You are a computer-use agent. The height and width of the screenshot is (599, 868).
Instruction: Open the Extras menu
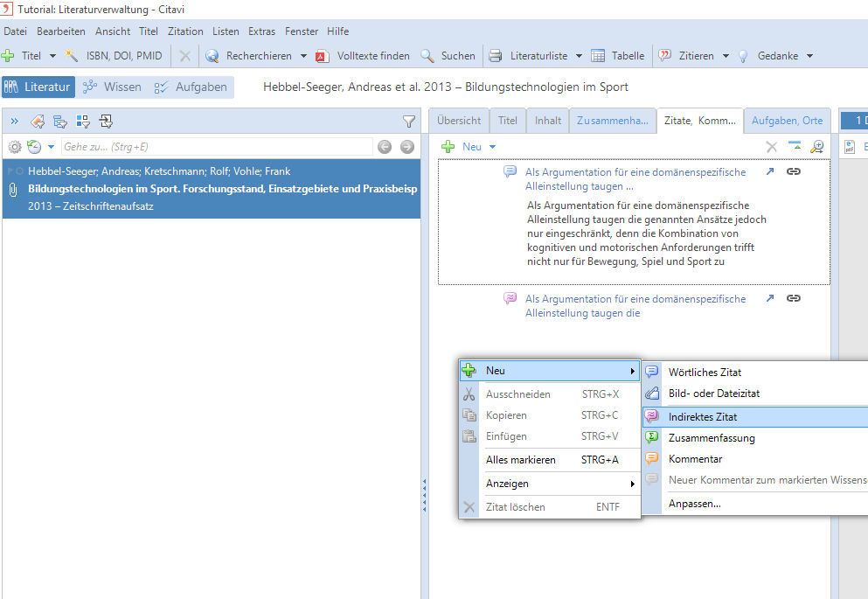(x=262, y=31)
